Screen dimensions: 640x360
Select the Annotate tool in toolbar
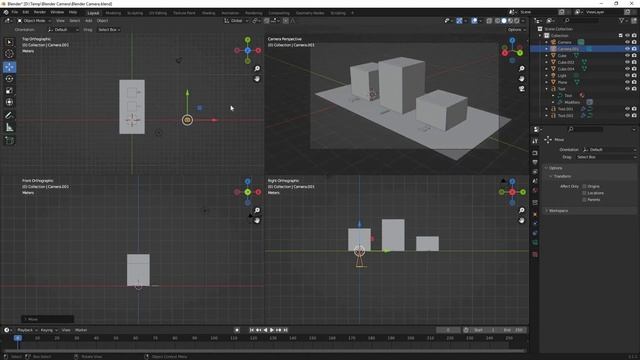[x=9, y=116]
